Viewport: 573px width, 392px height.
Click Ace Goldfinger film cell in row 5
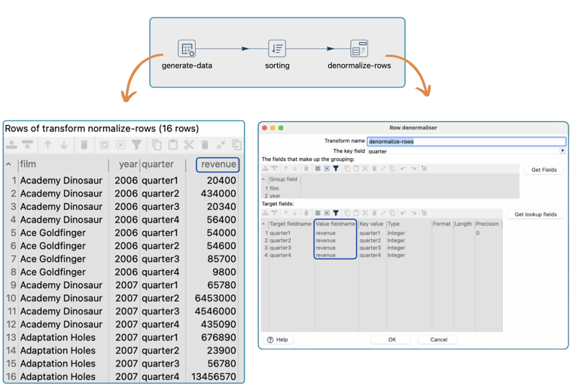[53, 232]
